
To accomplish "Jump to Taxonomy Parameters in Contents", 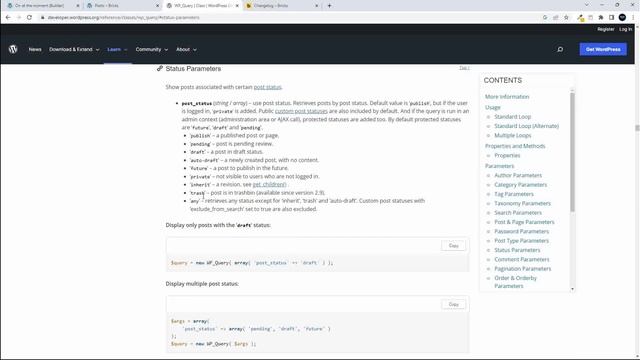I will coord(522,204).
